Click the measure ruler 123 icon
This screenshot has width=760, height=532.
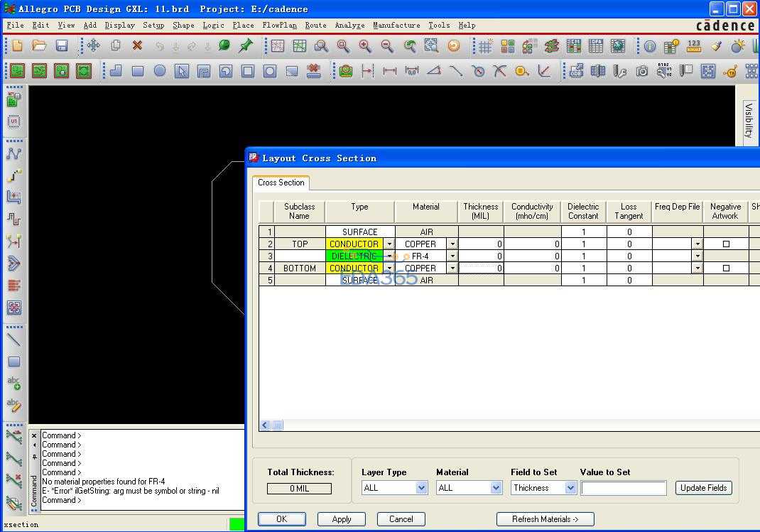coord(694,46)
